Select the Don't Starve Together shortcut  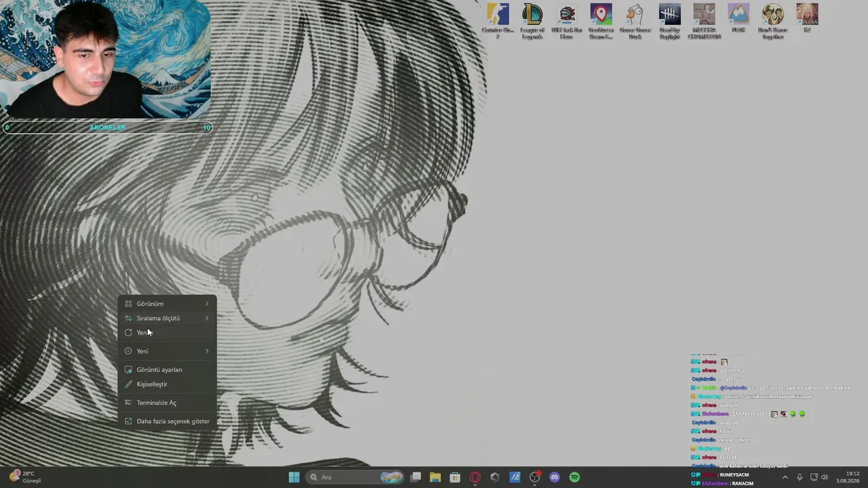click(772, 21)
